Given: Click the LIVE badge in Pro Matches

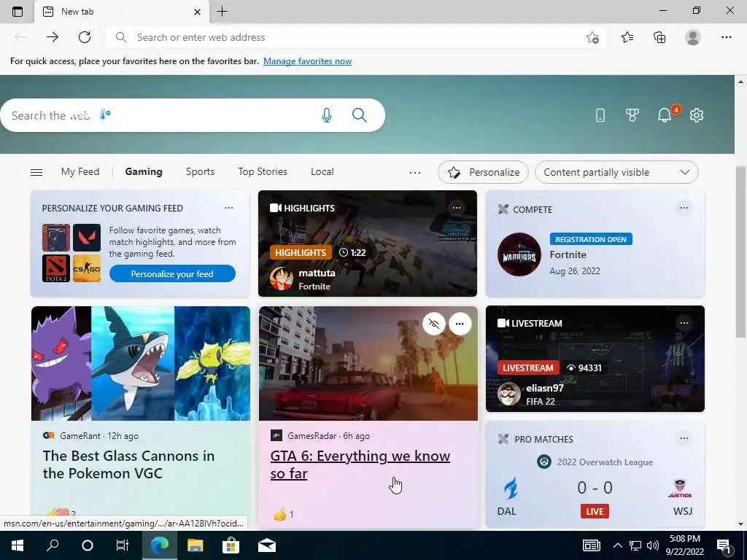Looking at the screenshot, I should click(595, 511).
